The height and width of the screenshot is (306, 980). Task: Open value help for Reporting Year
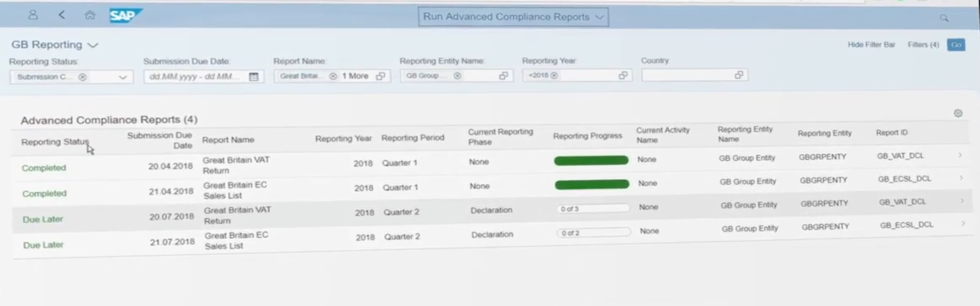[x=623, y=75]
